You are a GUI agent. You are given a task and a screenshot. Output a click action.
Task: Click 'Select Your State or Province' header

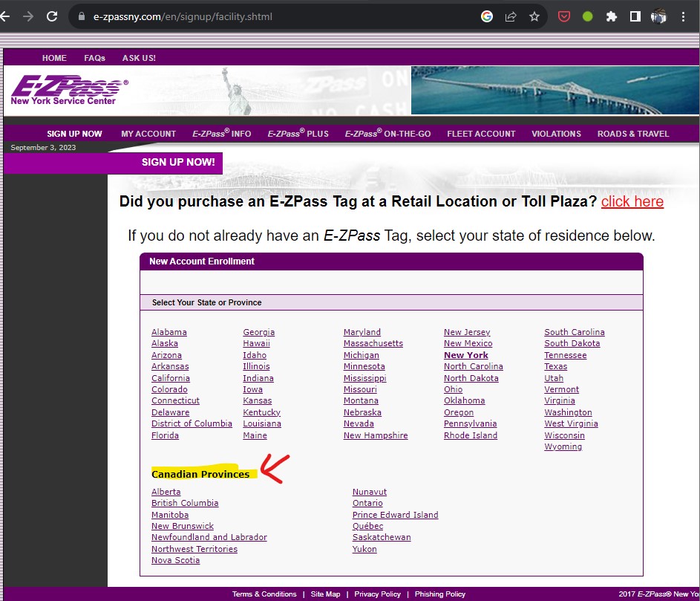206,302
